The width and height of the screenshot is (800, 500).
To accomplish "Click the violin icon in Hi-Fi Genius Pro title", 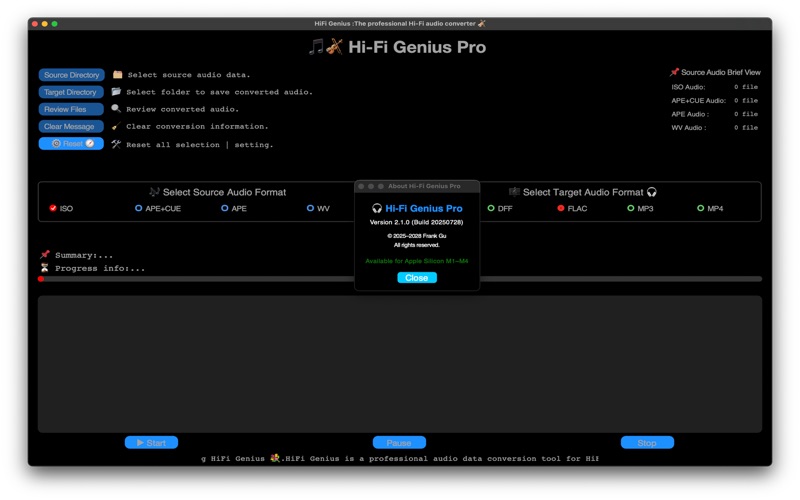I will [x=334, y=47].
